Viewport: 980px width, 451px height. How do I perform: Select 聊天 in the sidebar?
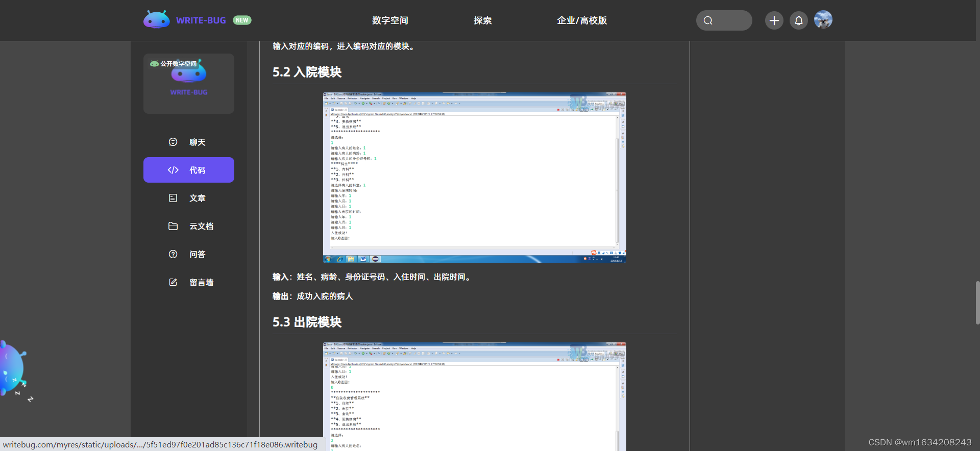[x=189, y=142]
